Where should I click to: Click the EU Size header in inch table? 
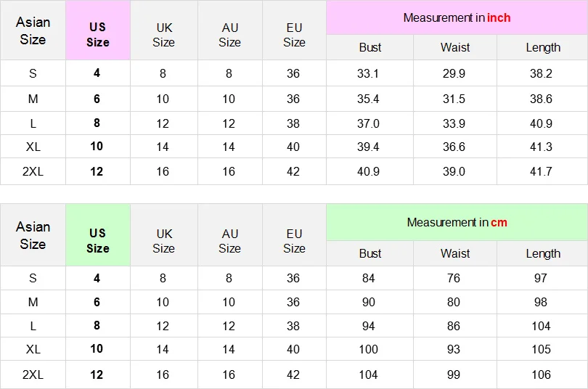294,35
